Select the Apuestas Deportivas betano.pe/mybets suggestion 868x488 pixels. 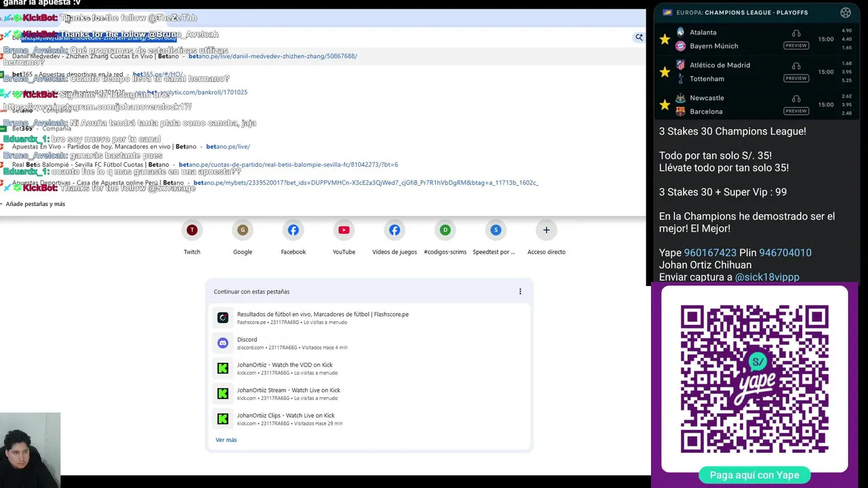tap(322, 183)
